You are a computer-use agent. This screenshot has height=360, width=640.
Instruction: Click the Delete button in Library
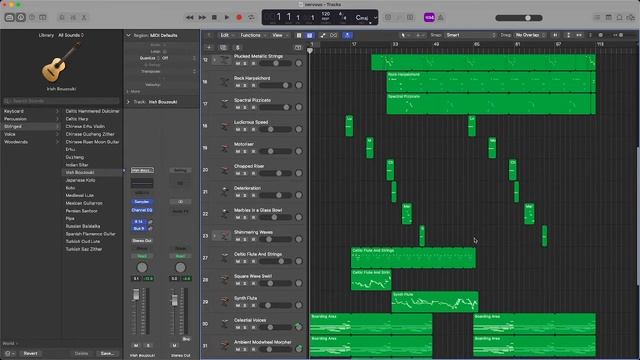pyautogui.click(x=81, y=353)
